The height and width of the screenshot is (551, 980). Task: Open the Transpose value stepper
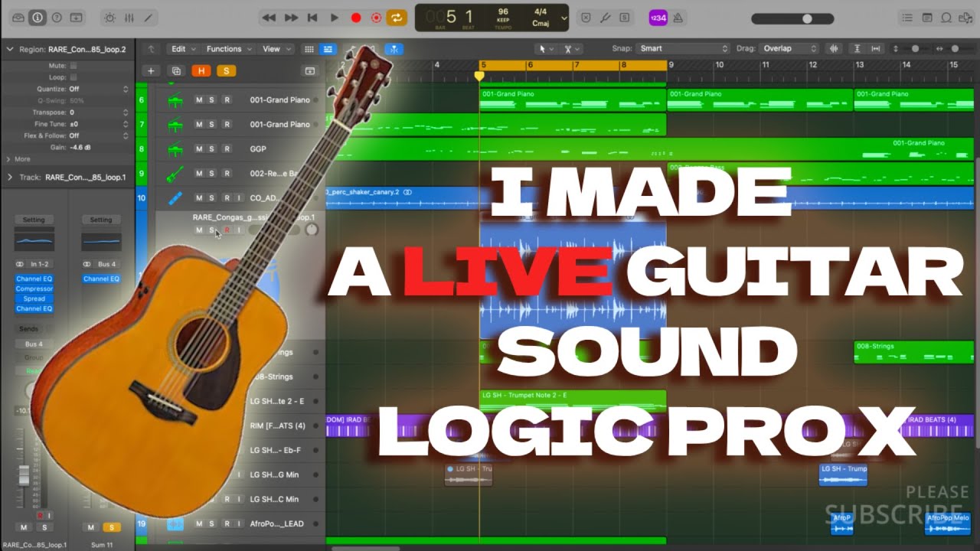click(x=126, y=112)
